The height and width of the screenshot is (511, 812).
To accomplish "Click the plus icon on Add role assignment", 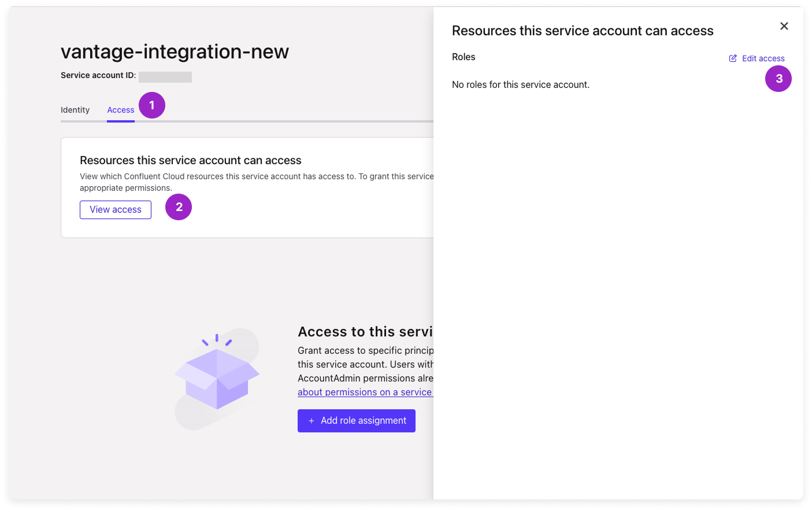I will (311, 421).
